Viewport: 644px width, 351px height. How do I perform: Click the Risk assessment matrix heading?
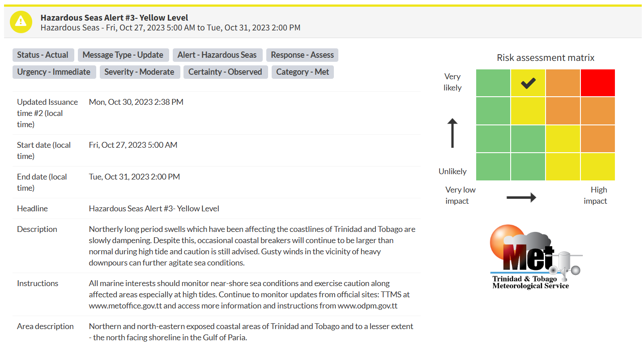click(546, 58)
